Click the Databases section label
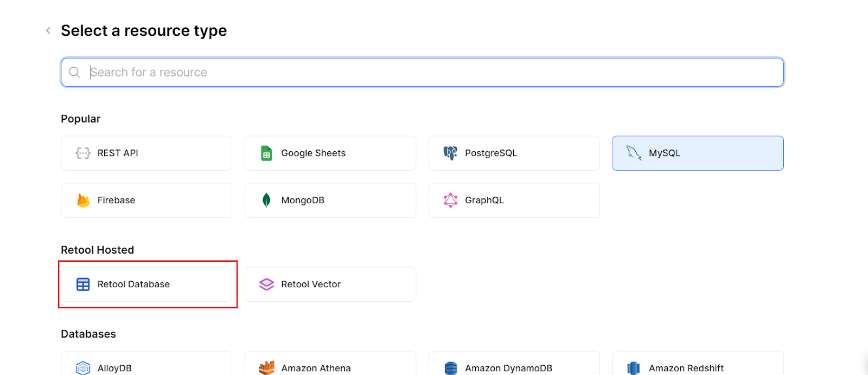 88,334
